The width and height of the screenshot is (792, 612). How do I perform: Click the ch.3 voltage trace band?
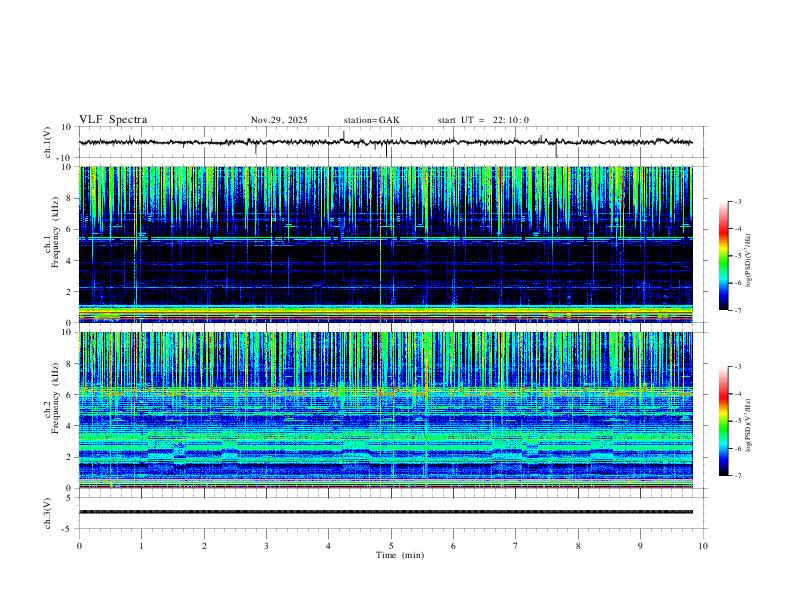click(385, 512)
